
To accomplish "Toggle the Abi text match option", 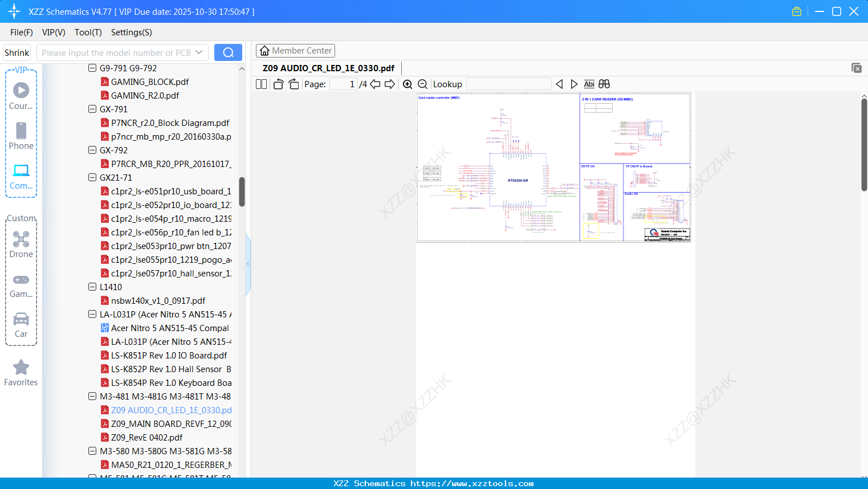I will pos(589,84).
